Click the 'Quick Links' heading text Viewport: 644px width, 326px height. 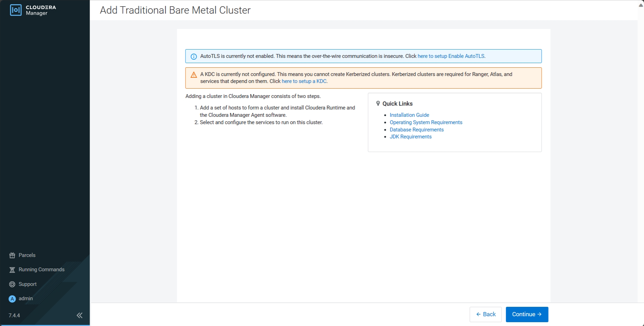397,104
